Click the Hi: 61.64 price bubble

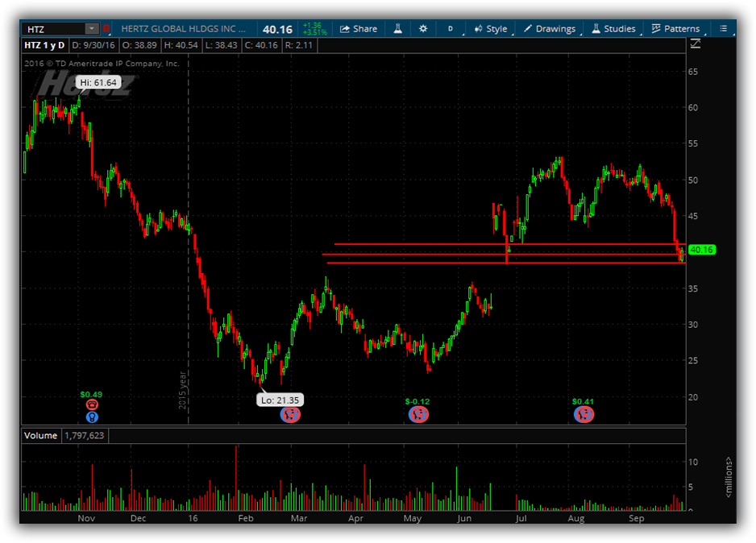click(x=98, y=82)
